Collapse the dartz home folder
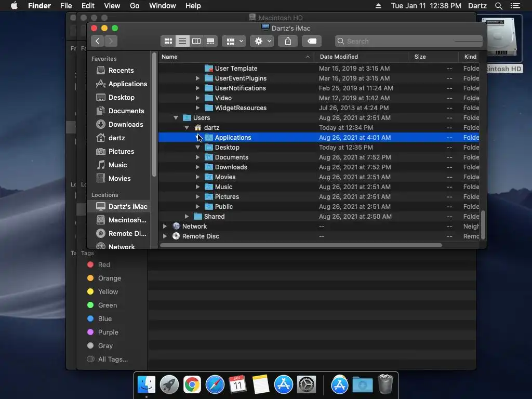Screen dimensions: 532x399 pos(187,128)
